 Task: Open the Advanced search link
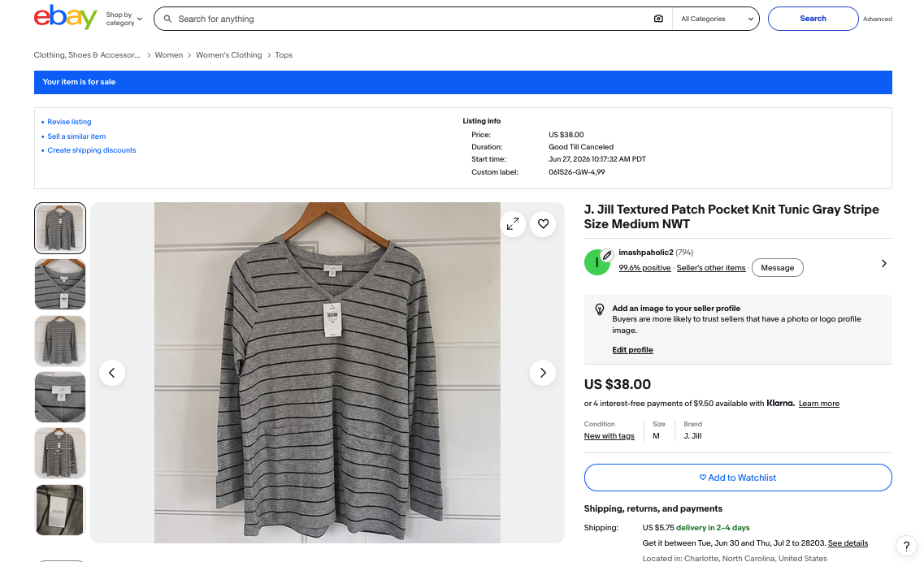coord(878,19)
